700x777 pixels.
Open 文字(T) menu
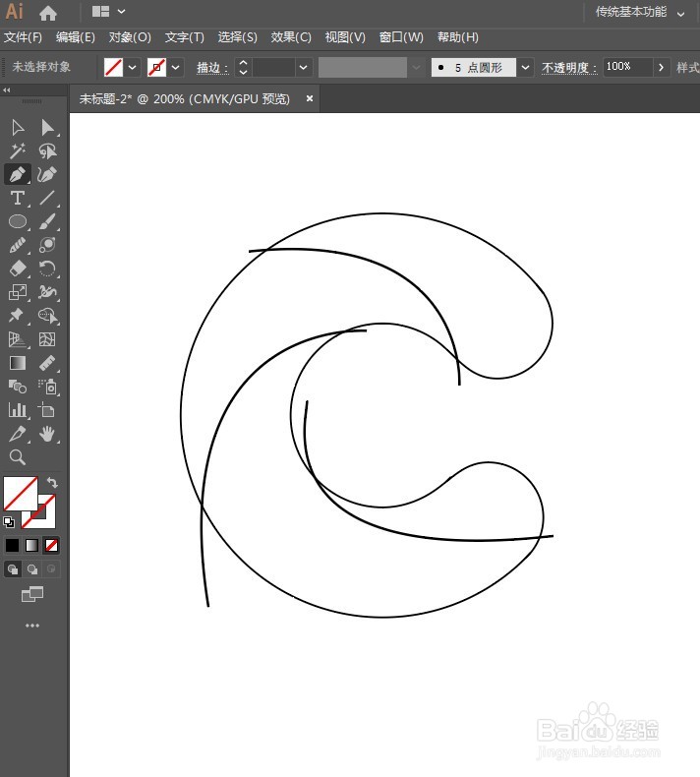coord(184,37)
